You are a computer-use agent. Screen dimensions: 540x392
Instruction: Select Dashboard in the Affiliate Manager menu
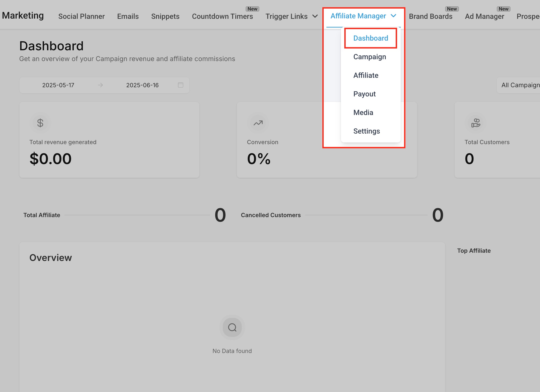point(370,38)
